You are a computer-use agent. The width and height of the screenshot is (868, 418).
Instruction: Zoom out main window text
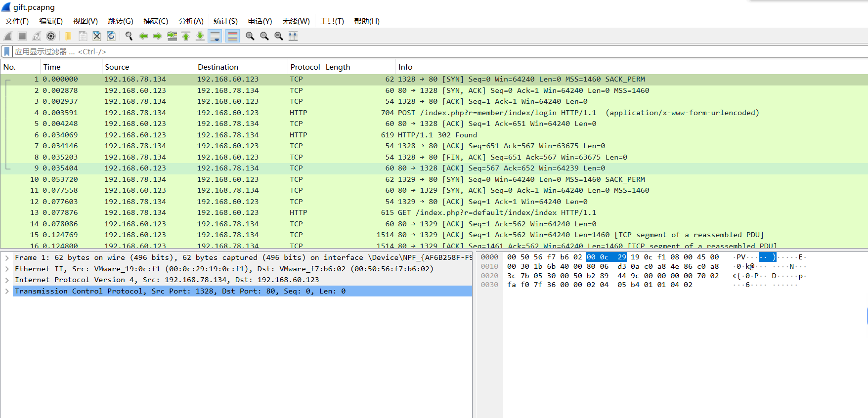pos(264,36)
